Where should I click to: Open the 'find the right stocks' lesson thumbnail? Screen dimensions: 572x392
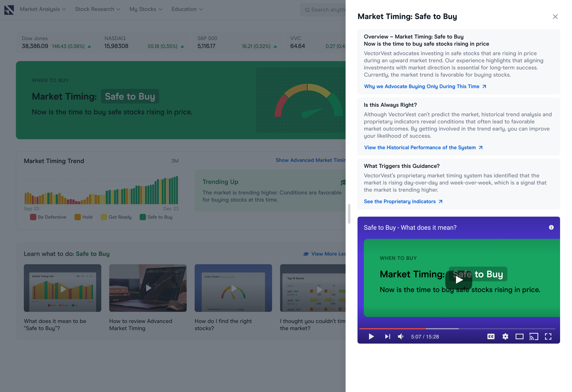click(x=233, y=288)
